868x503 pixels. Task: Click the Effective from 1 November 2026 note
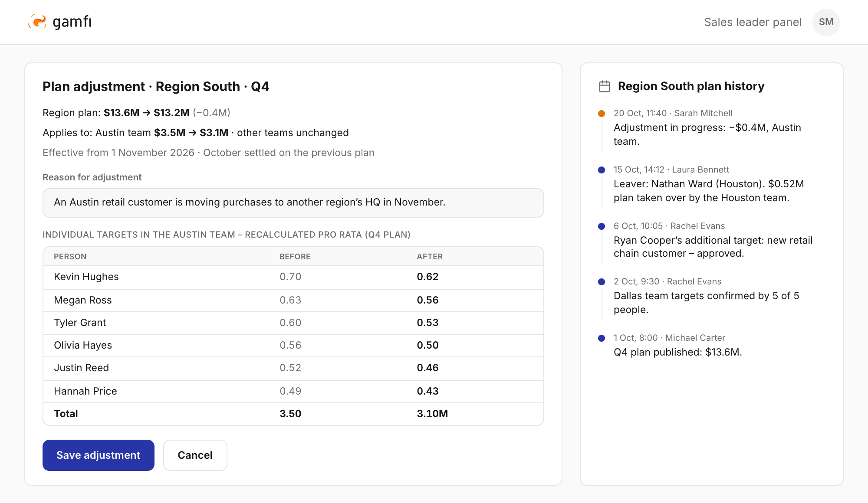[x=208, y=153]
